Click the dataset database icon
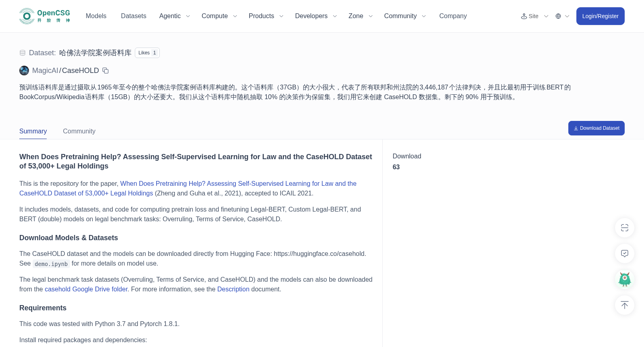This screenshot has width=644, height=347. pyautogui.click(x=23, y=53)
